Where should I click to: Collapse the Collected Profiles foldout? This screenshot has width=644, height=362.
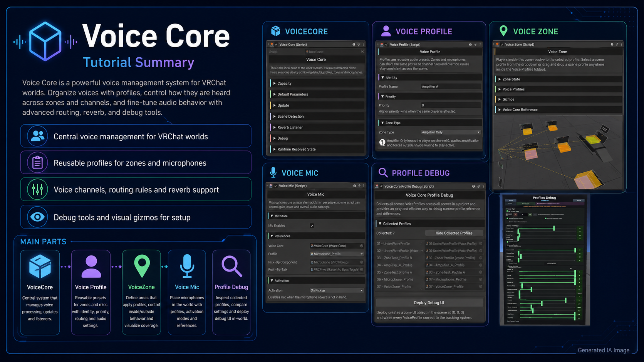click(x=430, y=224)
